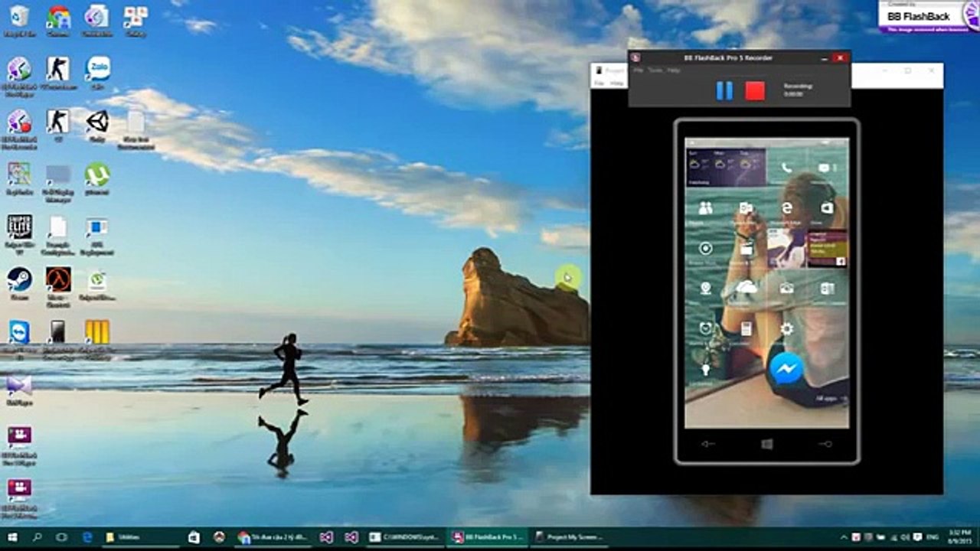Switch to C:\WINDOWS\system32 console taskbar button

404,537
